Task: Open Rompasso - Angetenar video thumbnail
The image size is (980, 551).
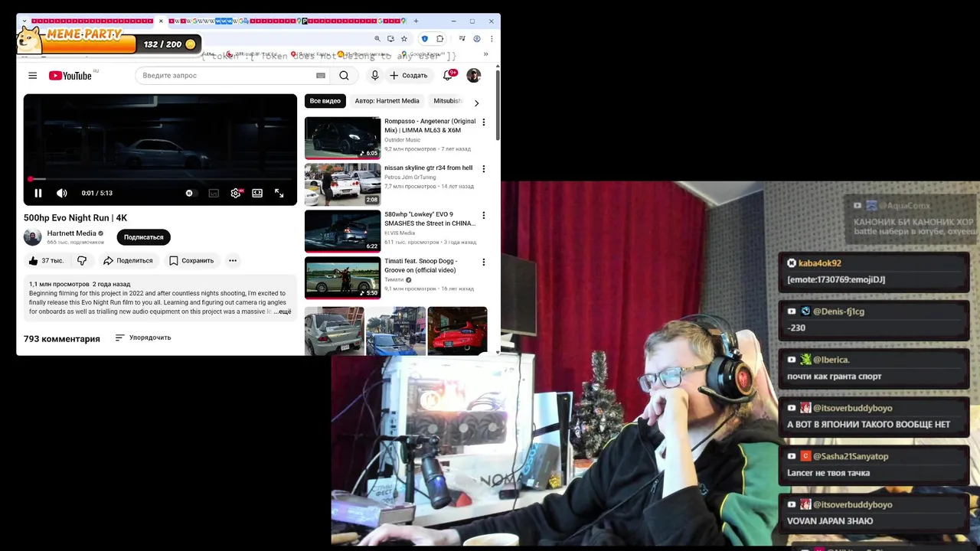Action: 342,138
